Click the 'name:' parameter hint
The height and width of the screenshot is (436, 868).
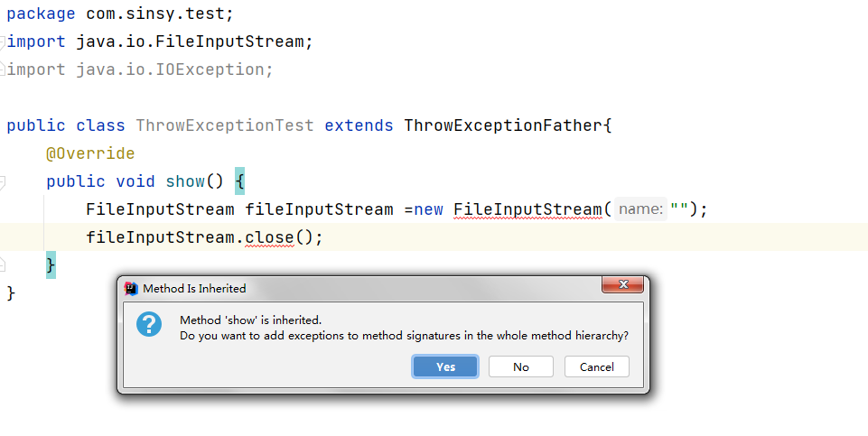[640, 209]
